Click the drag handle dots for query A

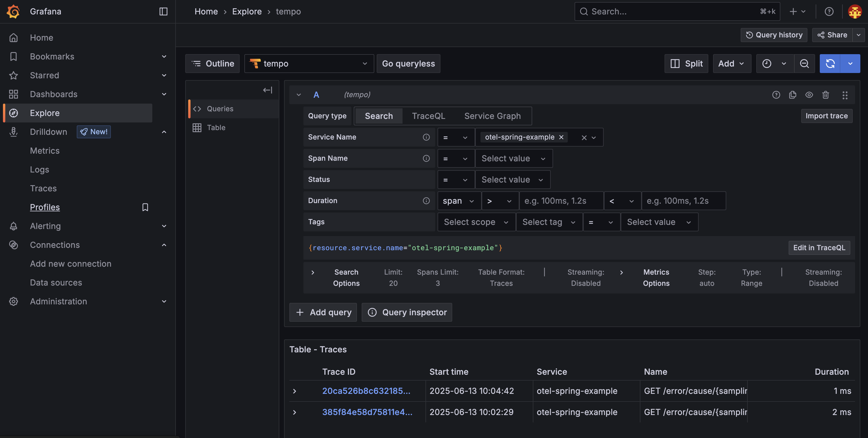(x=845, y=95)
